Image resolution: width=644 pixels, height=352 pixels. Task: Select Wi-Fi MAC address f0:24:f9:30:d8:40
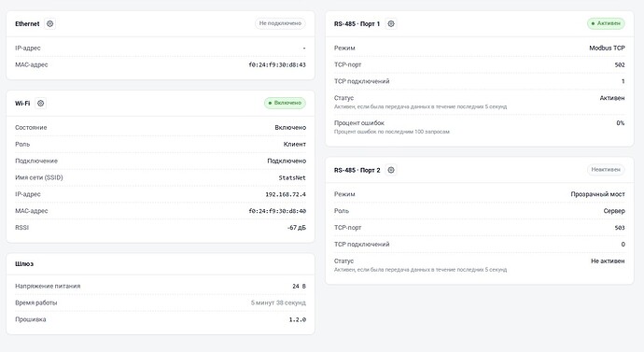coord(277,211)
